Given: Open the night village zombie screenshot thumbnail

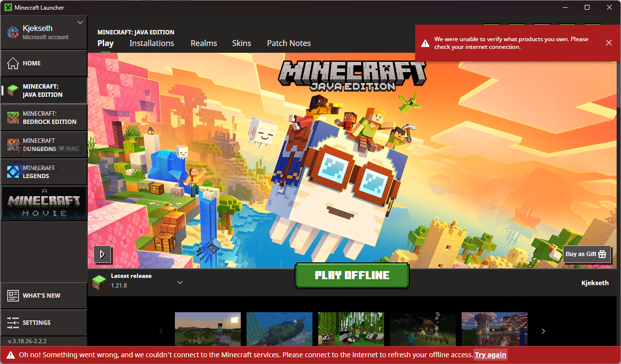Looking at the screenshot, I should (423, 329).
